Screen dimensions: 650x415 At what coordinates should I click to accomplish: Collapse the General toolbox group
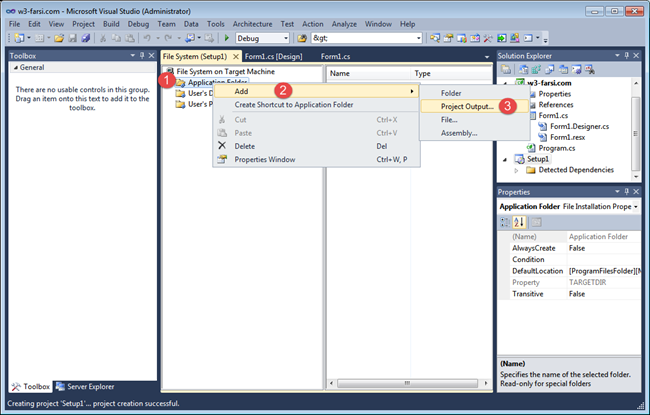click(x=16, y=67)
